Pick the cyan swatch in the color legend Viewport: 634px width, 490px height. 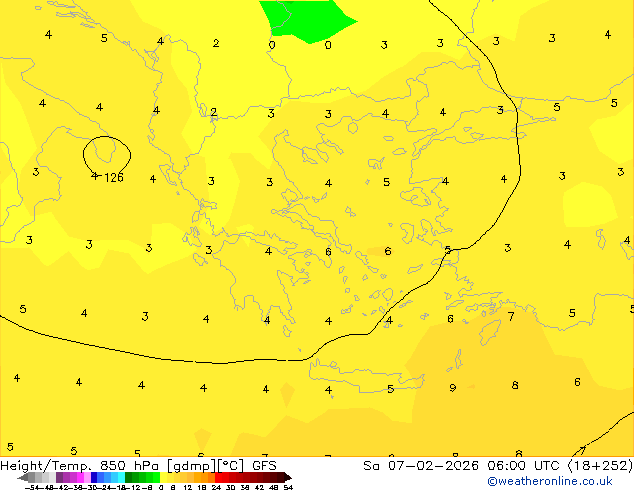coord(121,478)
